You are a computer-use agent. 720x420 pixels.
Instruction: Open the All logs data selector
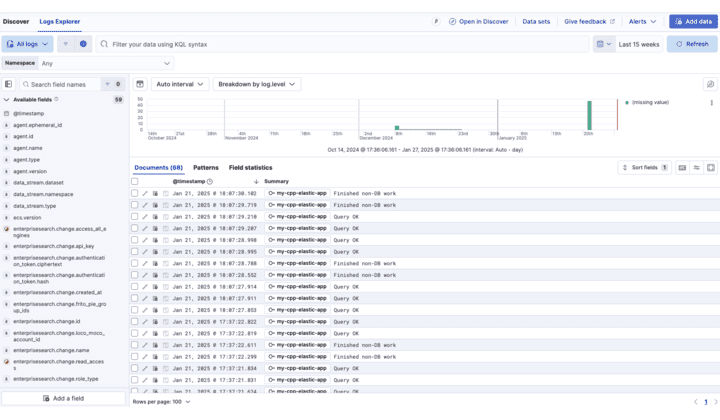pyautogui.click(x=28, y=44)
